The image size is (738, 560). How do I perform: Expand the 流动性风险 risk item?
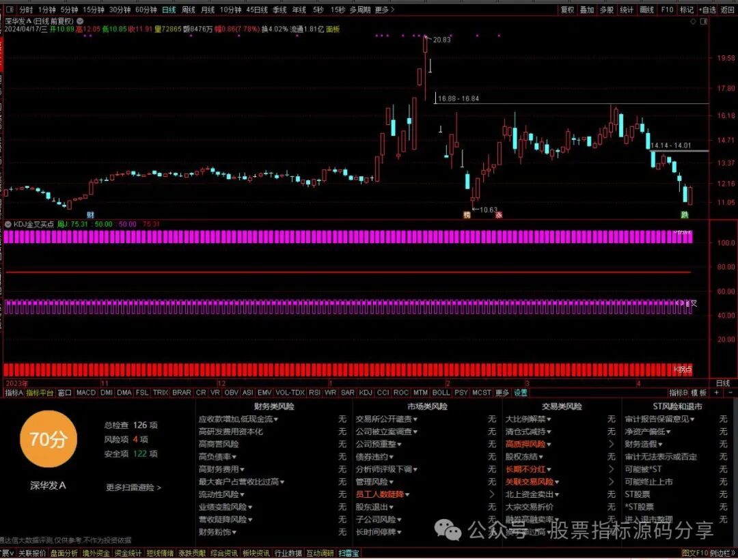click(221, 494)
